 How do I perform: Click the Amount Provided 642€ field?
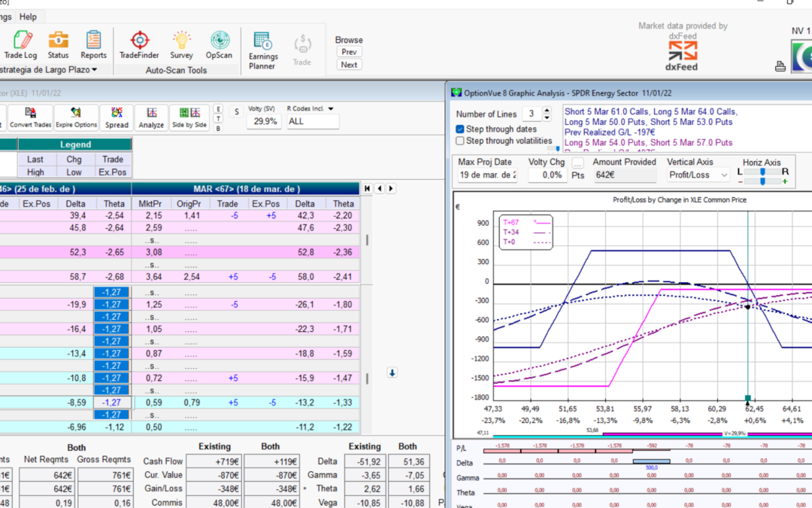[x=625, y=175]
